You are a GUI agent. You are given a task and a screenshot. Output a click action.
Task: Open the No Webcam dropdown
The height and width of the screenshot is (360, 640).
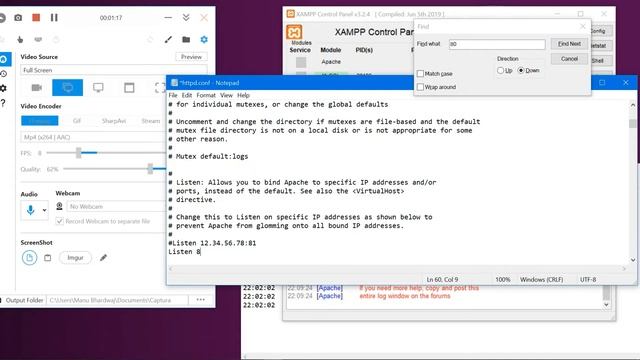coord(116,207)
